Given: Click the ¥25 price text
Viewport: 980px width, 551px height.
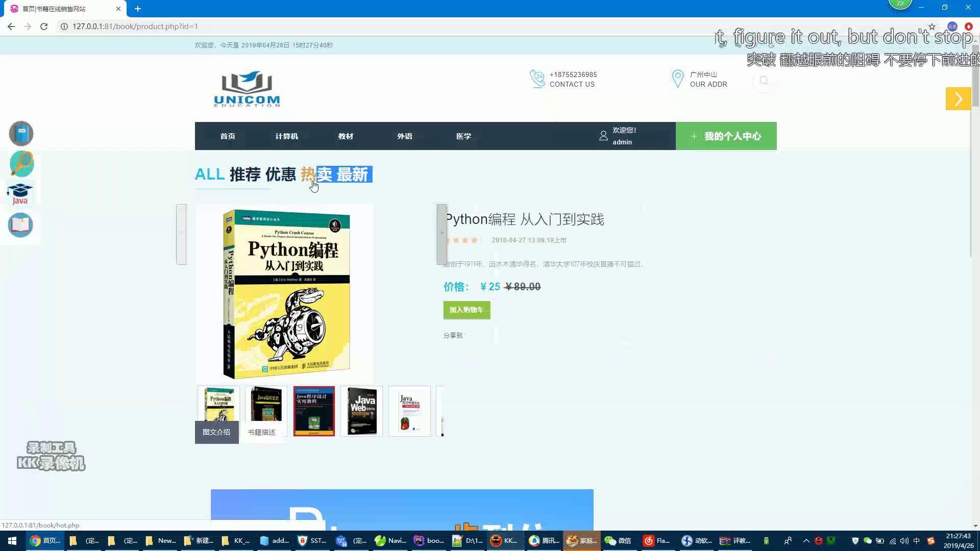Looking at the screenshot, I should 490,287.
